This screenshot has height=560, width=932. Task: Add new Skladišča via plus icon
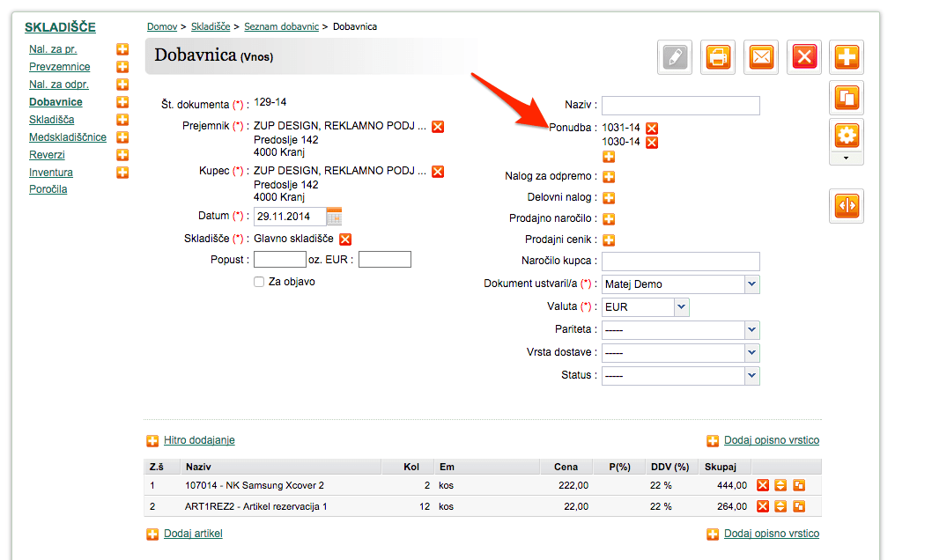click(x=122, y=120)
